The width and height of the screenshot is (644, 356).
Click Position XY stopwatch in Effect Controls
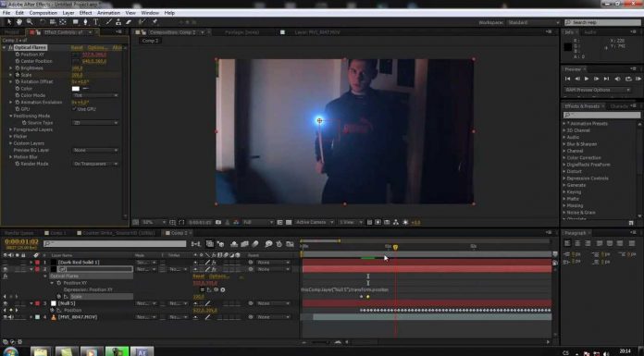pos(18,55)
